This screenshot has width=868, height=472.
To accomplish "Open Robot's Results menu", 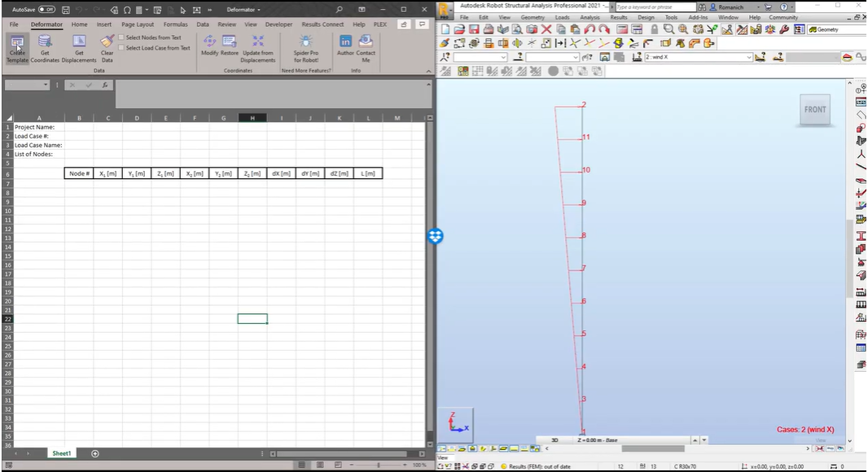I will coord(618,17).
